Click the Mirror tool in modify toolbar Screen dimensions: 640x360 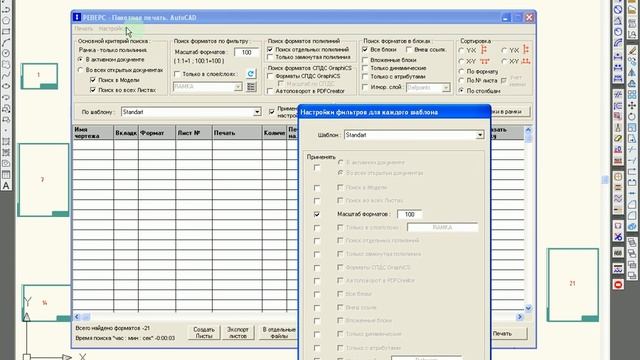(632, 73)
